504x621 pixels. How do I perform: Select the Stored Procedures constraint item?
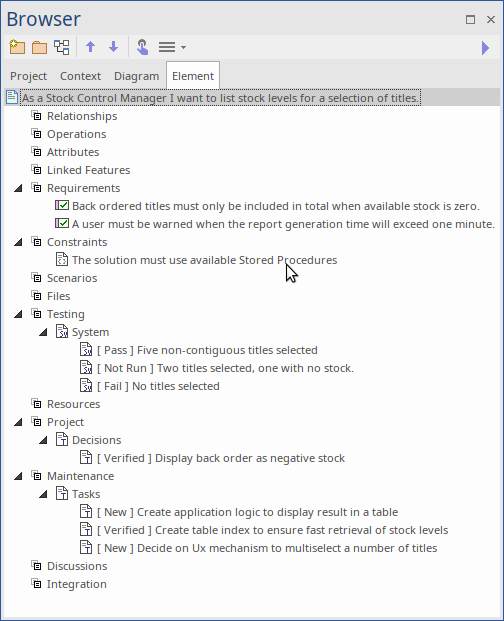click(x=205, y=260)
